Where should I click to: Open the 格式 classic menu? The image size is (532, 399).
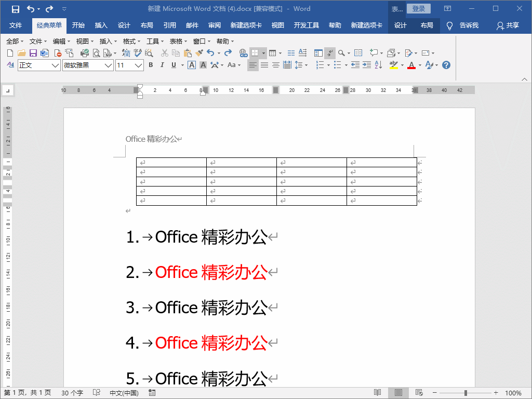[131, 42]
